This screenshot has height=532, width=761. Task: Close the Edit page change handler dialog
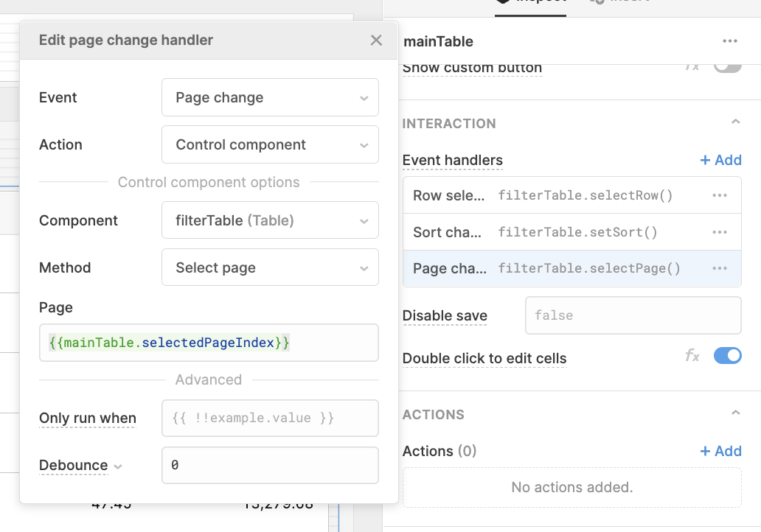pos(376,41)
